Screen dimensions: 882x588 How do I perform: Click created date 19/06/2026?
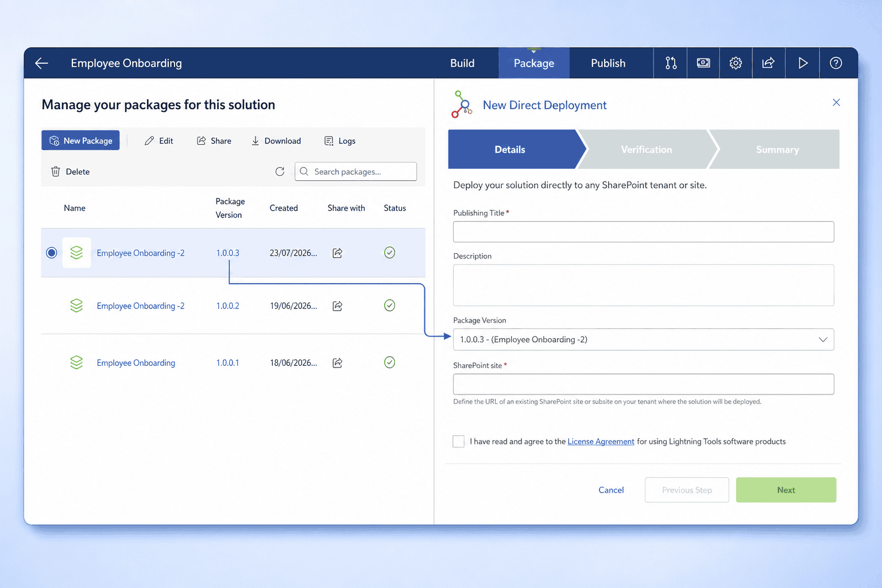click(293, 306)
